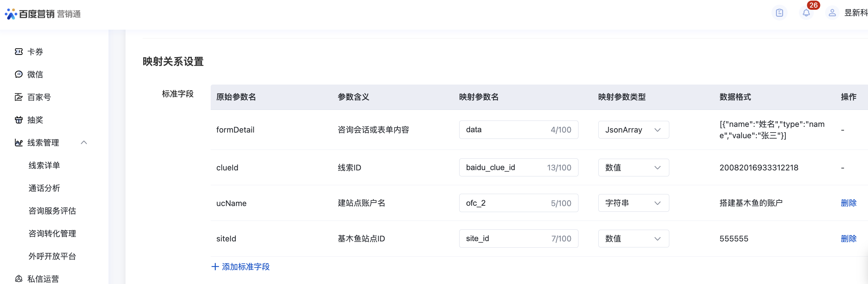Delete the ucName mapping row
This screenshot has width=868, height=284.
pos(848,203)
